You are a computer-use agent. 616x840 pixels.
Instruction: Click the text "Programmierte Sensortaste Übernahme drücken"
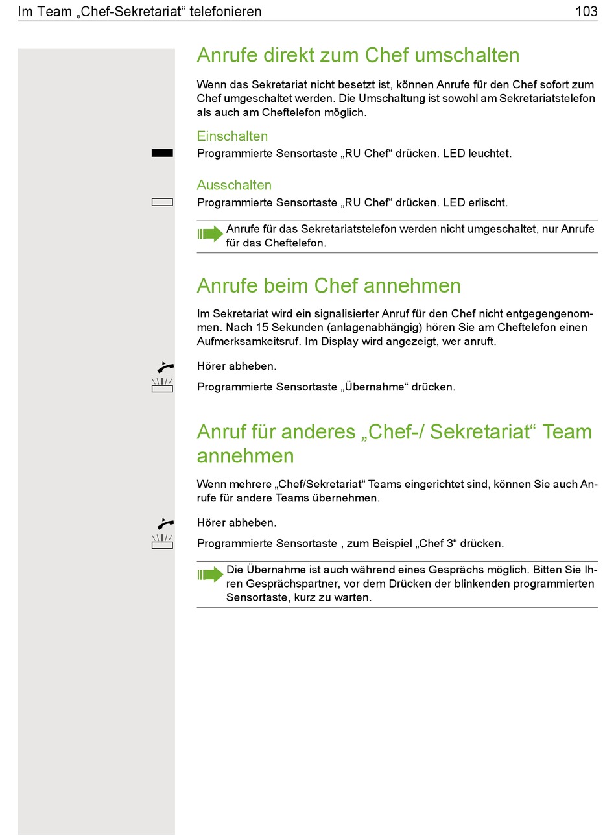coord(326,387)
